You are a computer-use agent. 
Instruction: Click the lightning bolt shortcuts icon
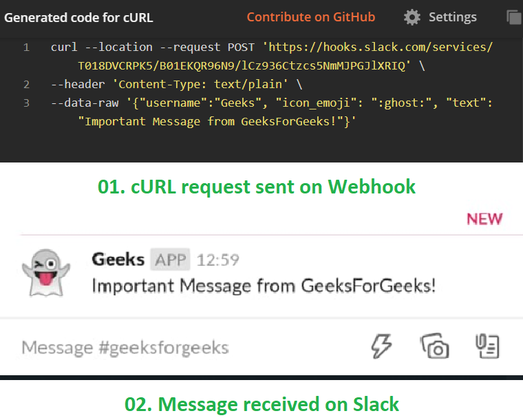click(381, 346)
